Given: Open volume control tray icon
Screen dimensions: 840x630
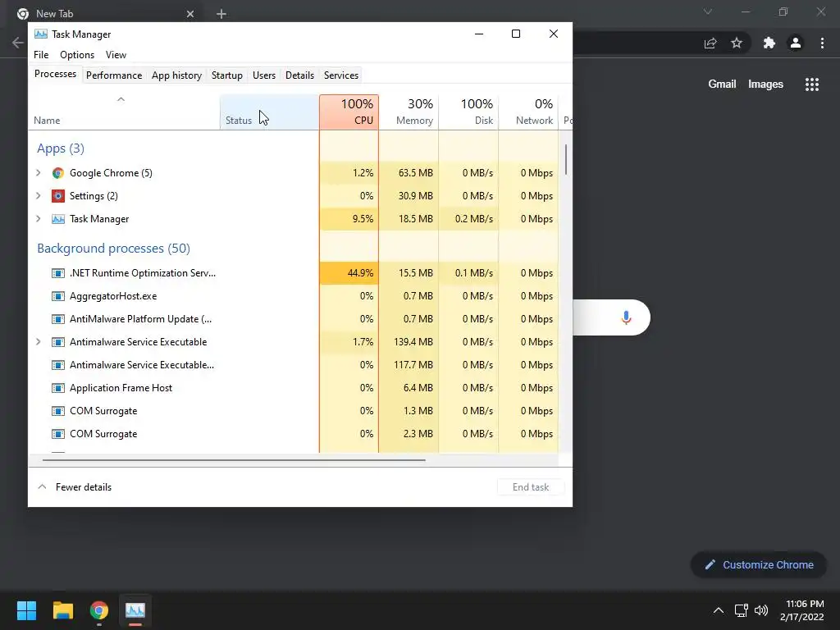Looking at the screenshot, I should tap(761, 610).
